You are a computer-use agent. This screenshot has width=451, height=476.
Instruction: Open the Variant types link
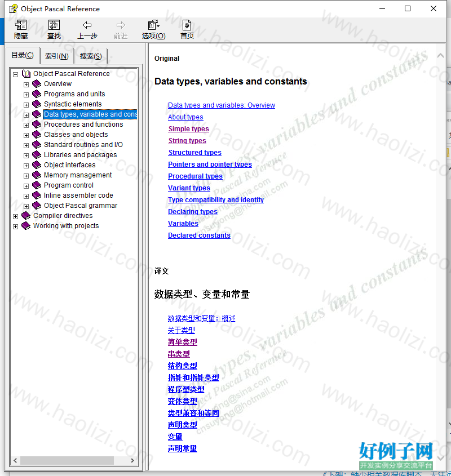point(189,188)
